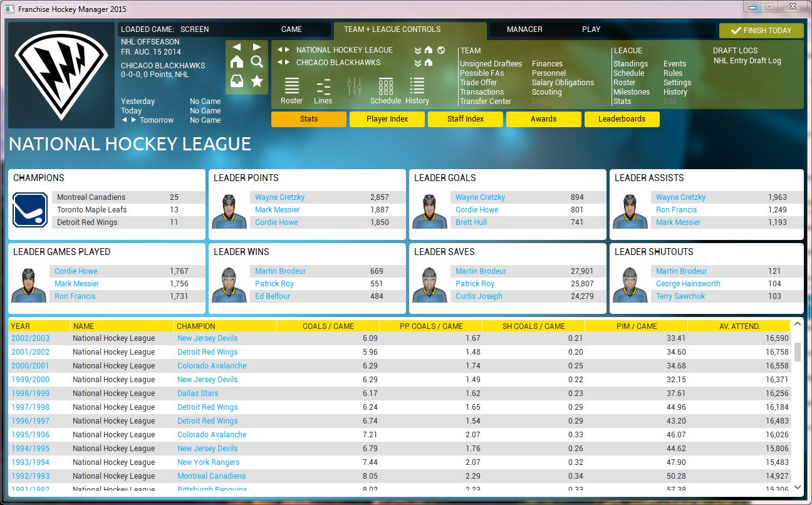Open the Manager menu

coord(524,29)
